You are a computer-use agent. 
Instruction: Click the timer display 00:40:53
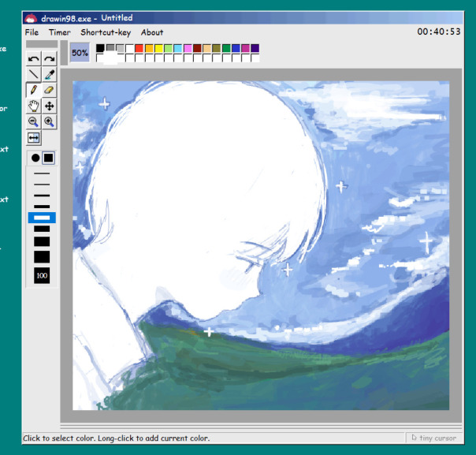point(439,32)
